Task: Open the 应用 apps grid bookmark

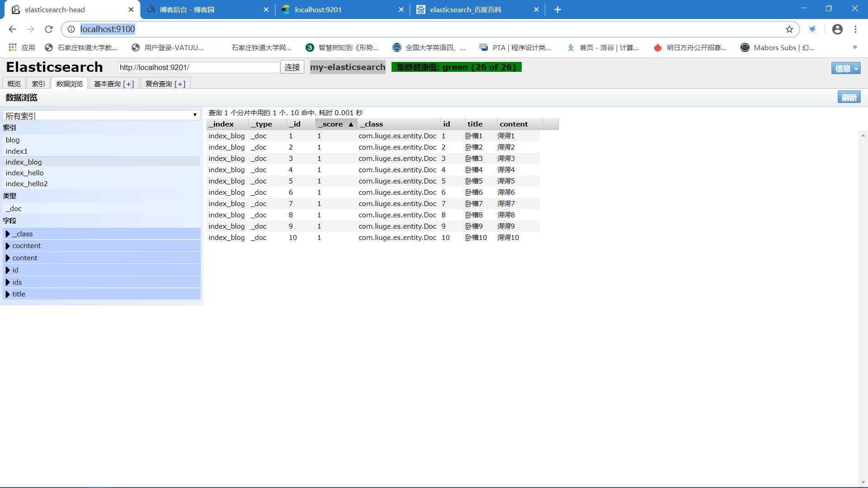Action: click(22, 47)
